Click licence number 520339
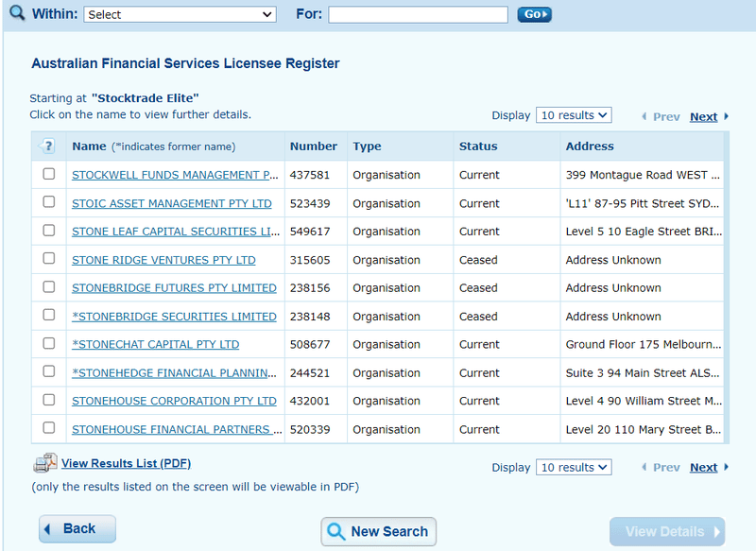 click(x=310, y=429)
